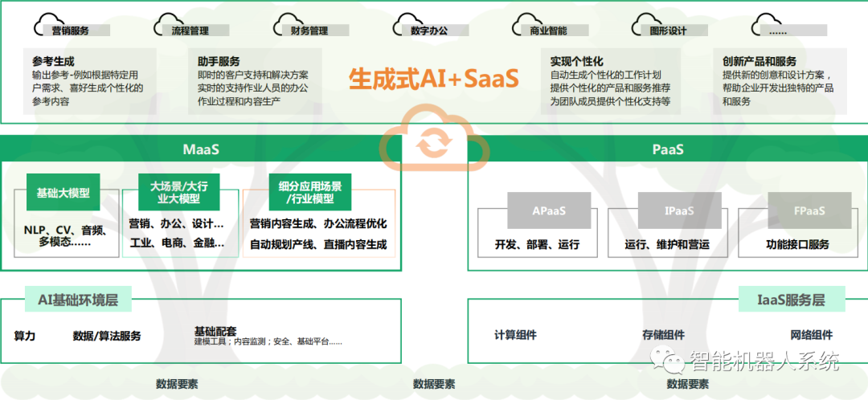
Task: Click the 自动生成个性化的工作计划 line
Action: click(606, 75)
